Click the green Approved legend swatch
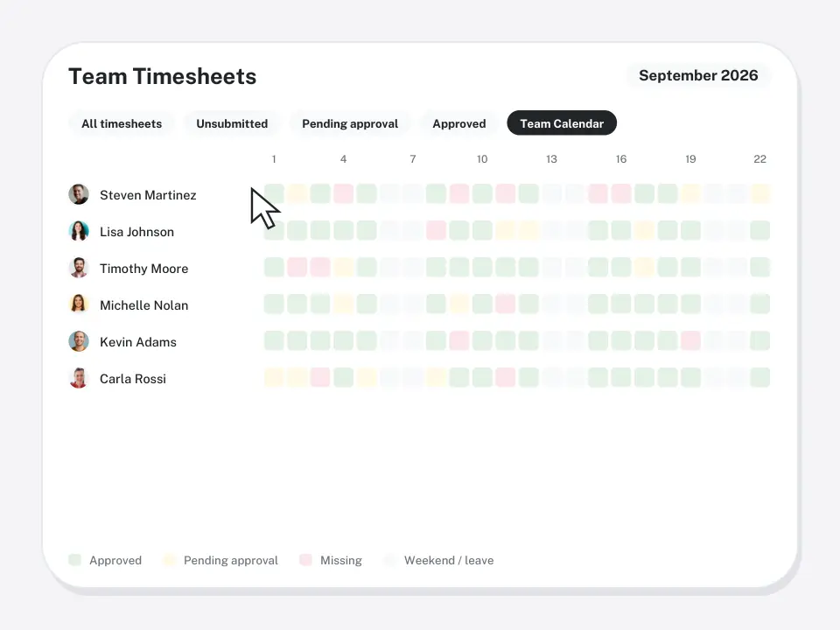 click(75, 560)
